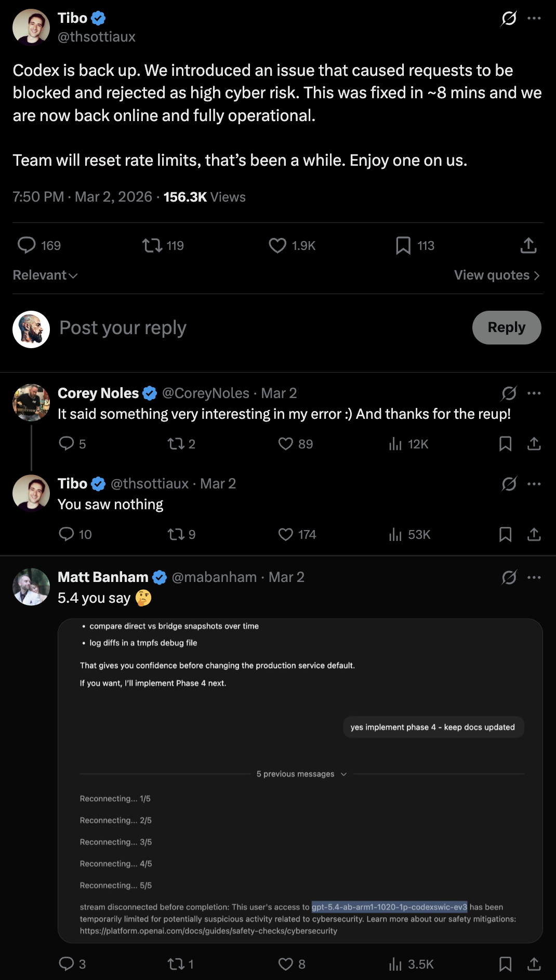Open the more options on main post
Viewport: 556px width, 980px height.
point(534,18)
